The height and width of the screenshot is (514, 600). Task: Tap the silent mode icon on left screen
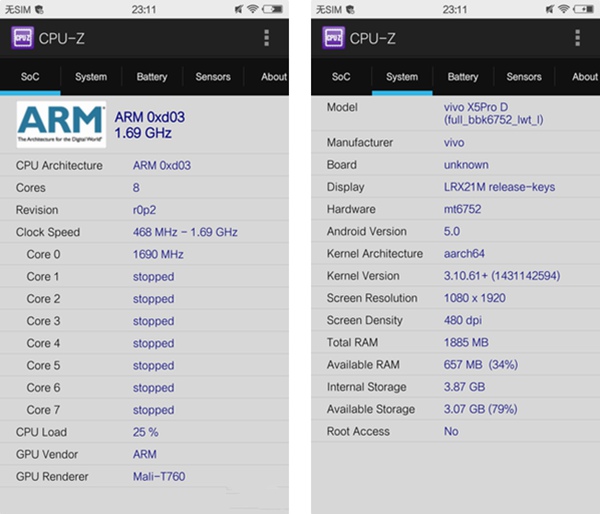(237, 9)
